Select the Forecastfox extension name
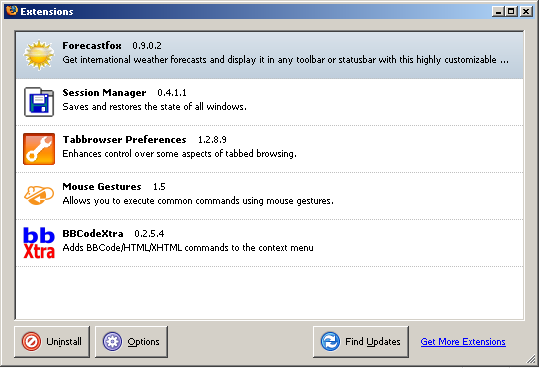 92,45
